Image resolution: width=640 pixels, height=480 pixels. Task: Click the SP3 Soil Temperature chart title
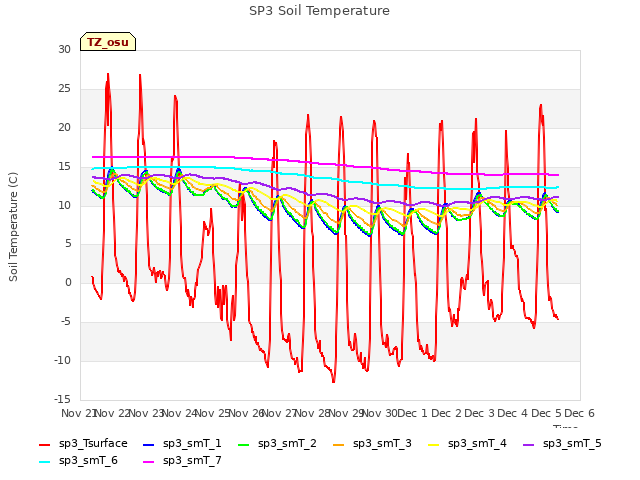(319, 11)
